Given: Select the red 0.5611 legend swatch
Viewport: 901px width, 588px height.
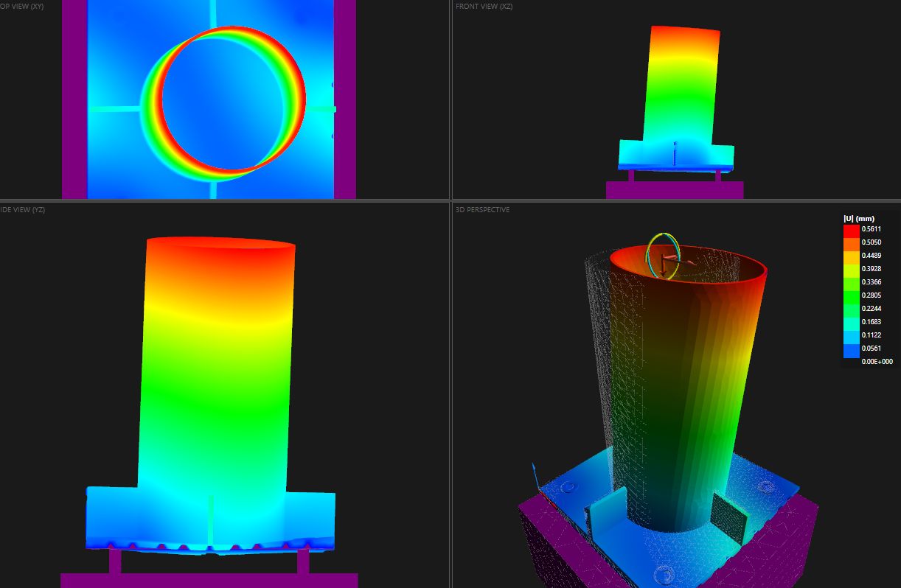Looking at the screenshot, I should coord(852,231).
